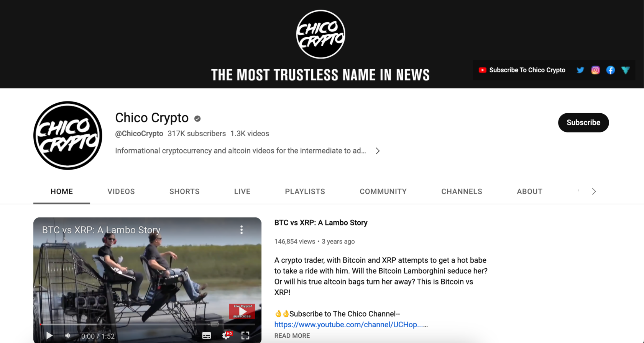This screenshot has width=644, height=343.
Task: Open the COMMUNITY tab
Action: click(x=383, y=191)
